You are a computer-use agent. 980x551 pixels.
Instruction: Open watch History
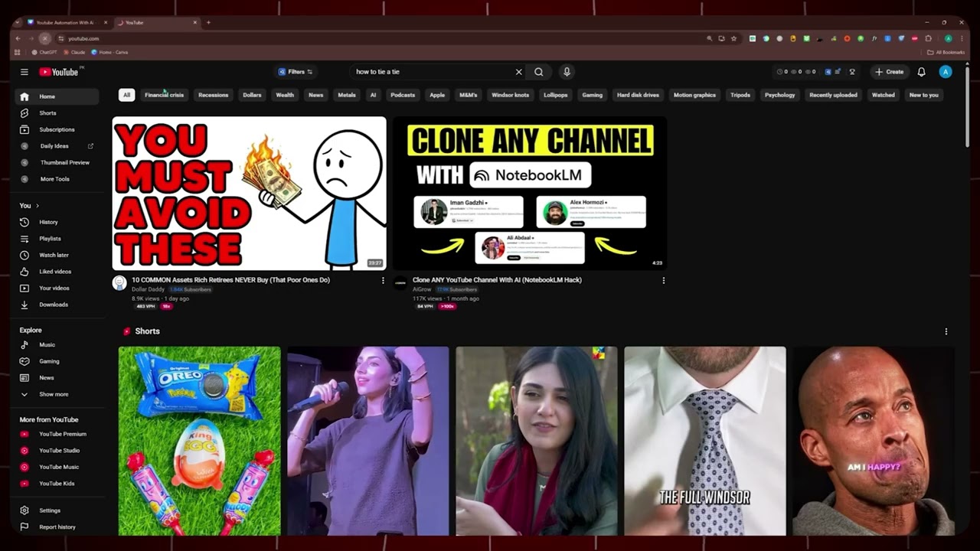57,222
